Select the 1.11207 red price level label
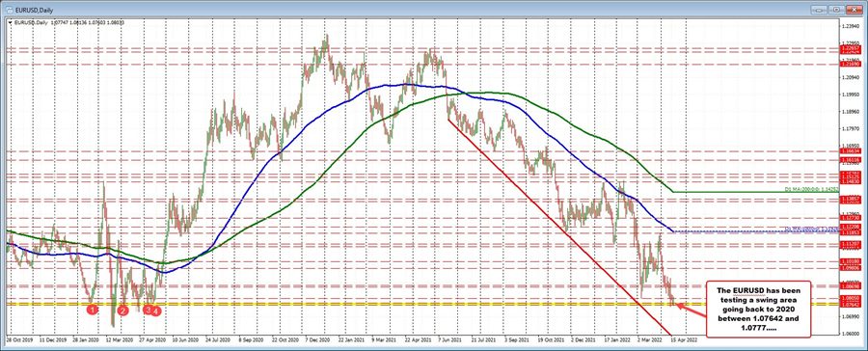This screenshot has width=868, height=351. tap(851, 244)
